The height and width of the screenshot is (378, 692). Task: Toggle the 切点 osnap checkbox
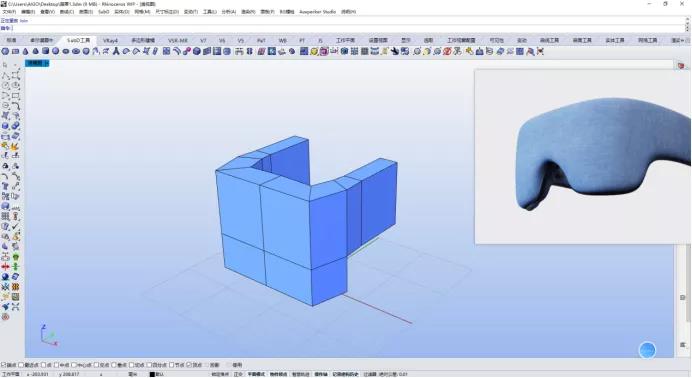tap(131, 365)
